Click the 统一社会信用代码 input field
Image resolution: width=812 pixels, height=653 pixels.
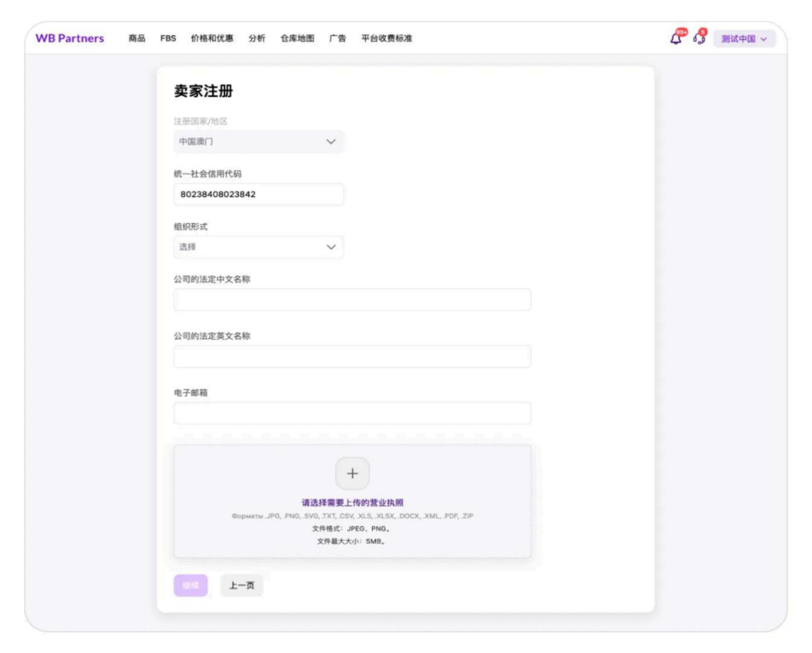[259, 194]
